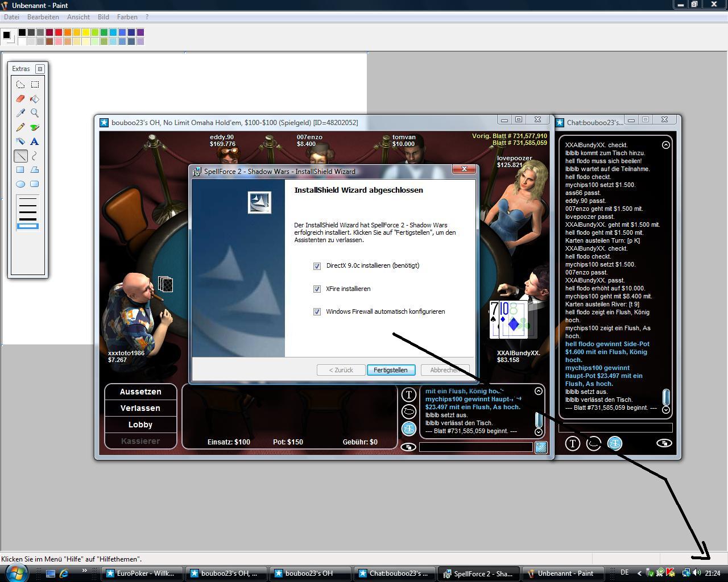Activate the Magnifier tool
728x582 pixels.
35,113
